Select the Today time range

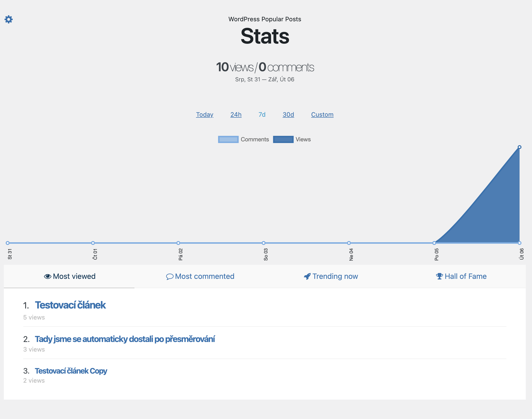click(205, 115)
